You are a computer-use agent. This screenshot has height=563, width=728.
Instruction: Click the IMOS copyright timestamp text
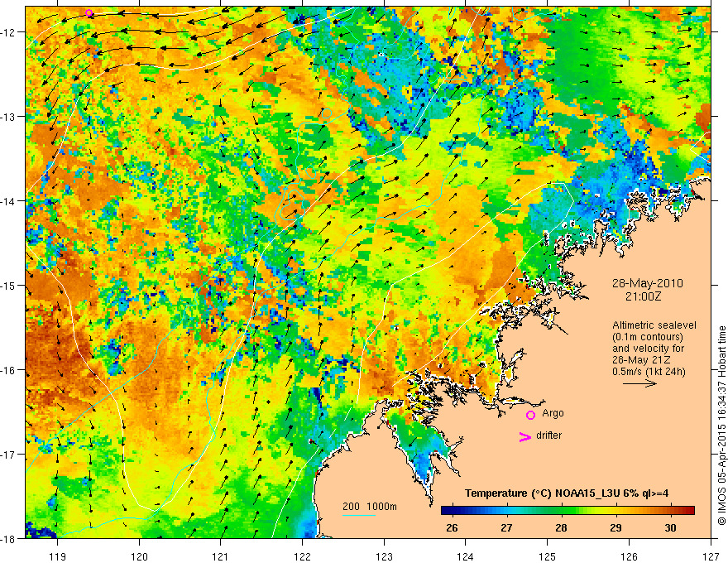pyautogui.click(x=721, y=426)
